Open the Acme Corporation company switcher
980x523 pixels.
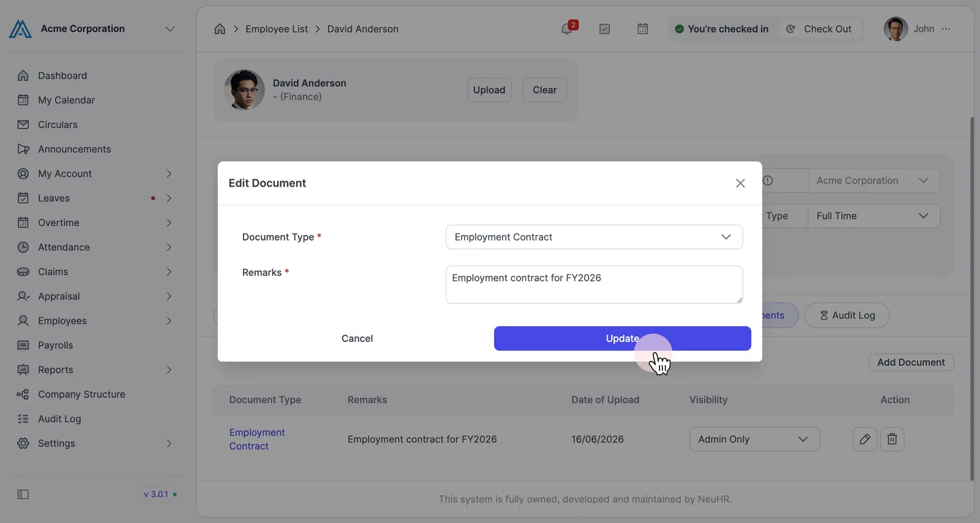93,29
